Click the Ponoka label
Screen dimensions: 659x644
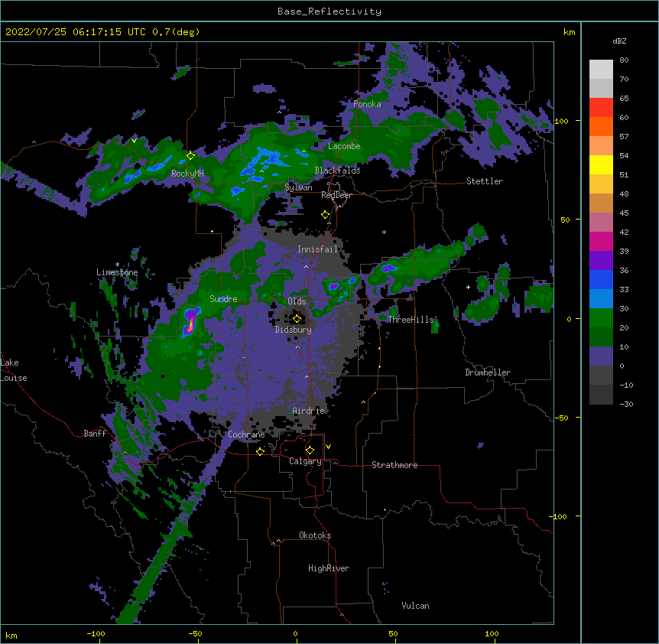point(367,104)
